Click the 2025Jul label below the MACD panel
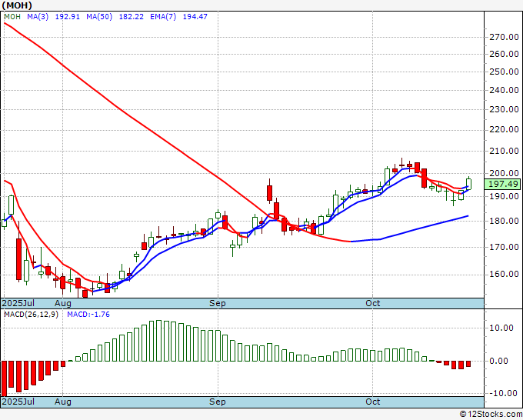 click(18, 402)
